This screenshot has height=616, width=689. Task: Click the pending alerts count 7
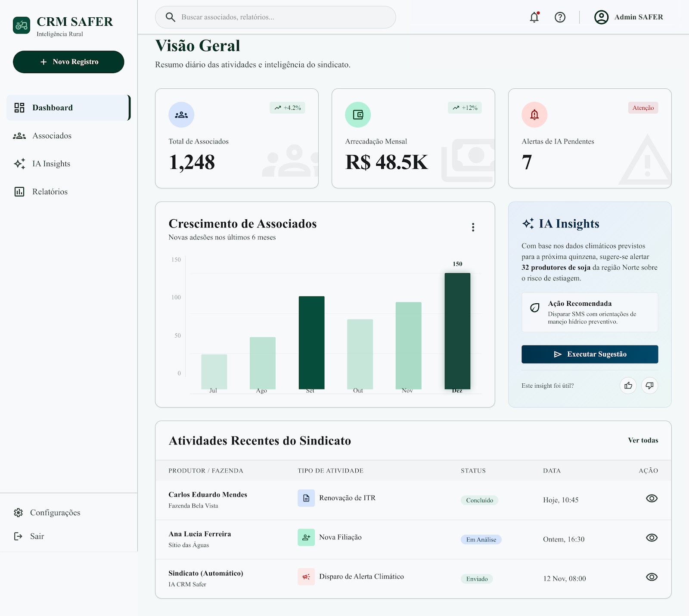click(527, 162)
